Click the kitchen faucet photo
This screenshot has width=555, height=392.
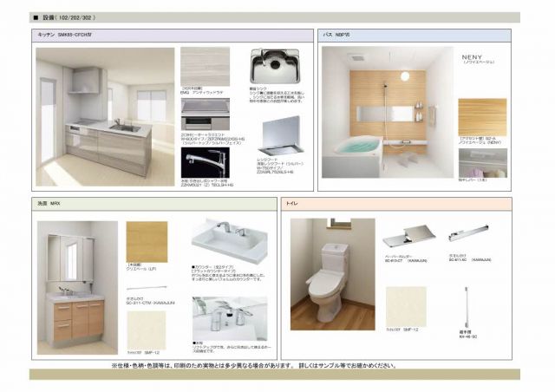(x=206, y=164)
